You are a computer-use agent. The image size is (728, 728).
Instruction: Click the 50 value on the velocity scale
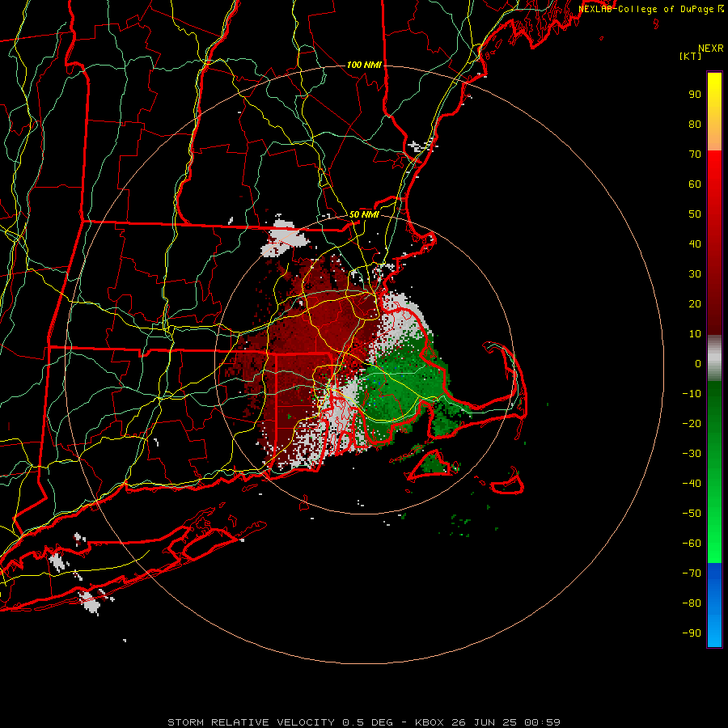point(695,214)
